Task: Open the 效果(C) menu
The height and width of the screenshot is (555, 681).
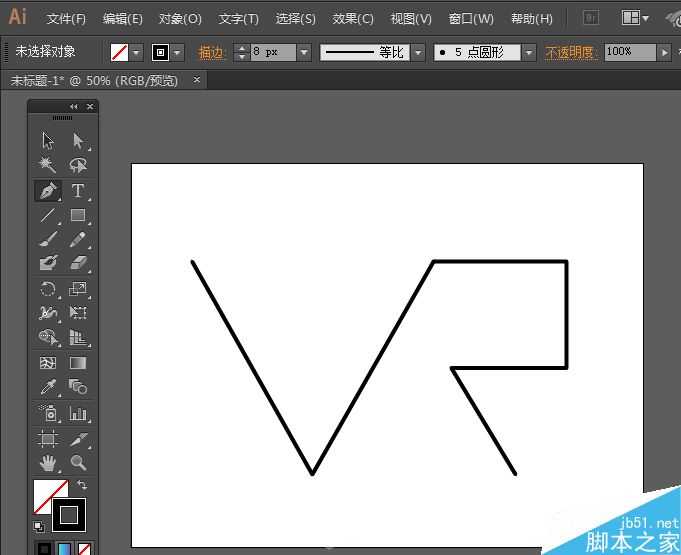Action: [352, 19]
